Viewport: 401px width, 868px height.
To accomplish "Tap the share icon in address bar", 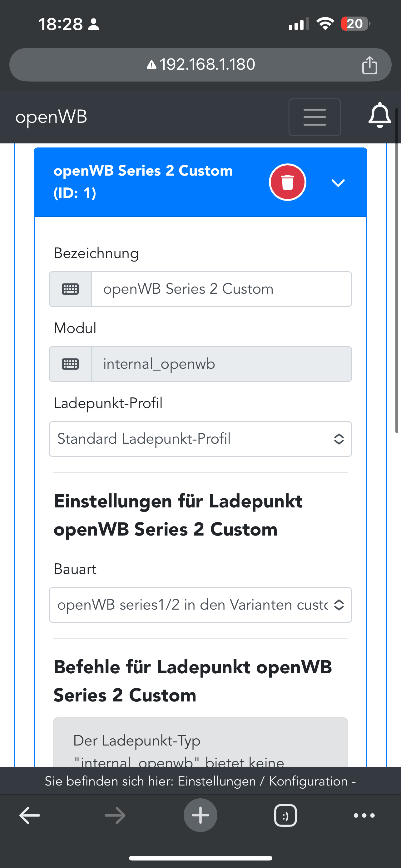I will pyautogui.click(x=369, y=65).
